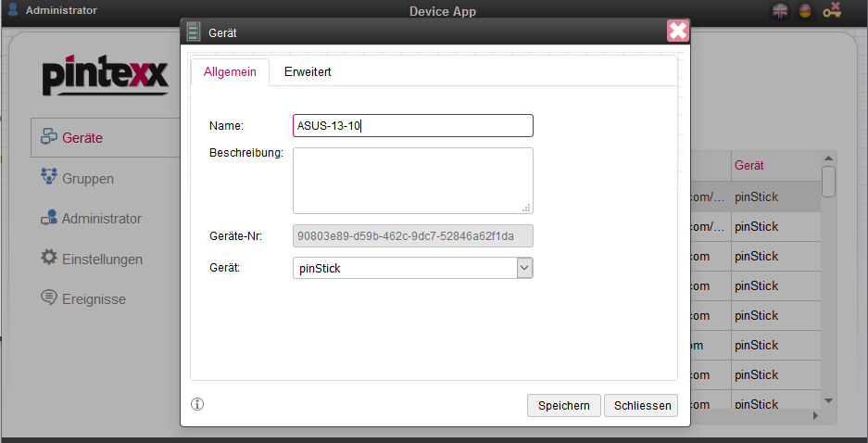
Task: Expand the Gerät dropdown arrow
Action: (x=524, y=268)
